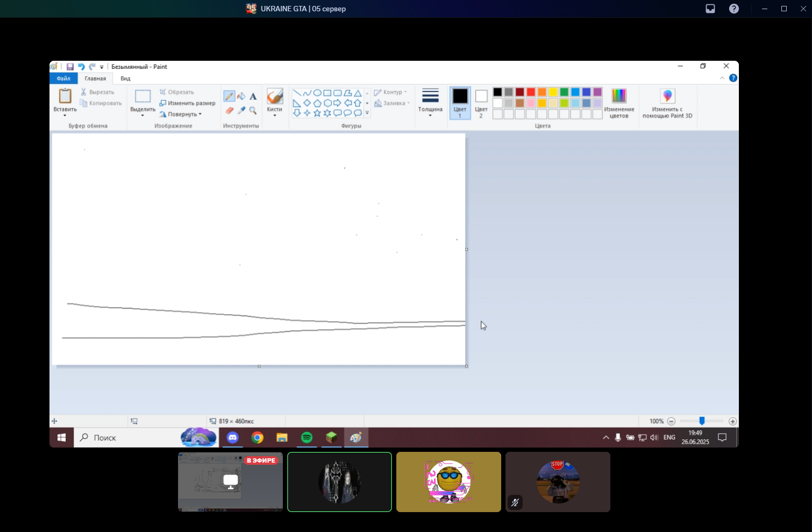Open Chrome from the streamed taskbar
812x532 pixels.
pos(258,437)
